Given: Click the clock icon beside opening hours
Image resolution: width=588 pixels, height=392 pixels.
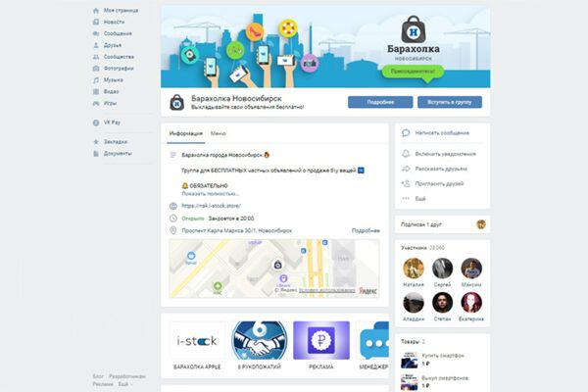Looking at the screenshot, I should 173,219.
